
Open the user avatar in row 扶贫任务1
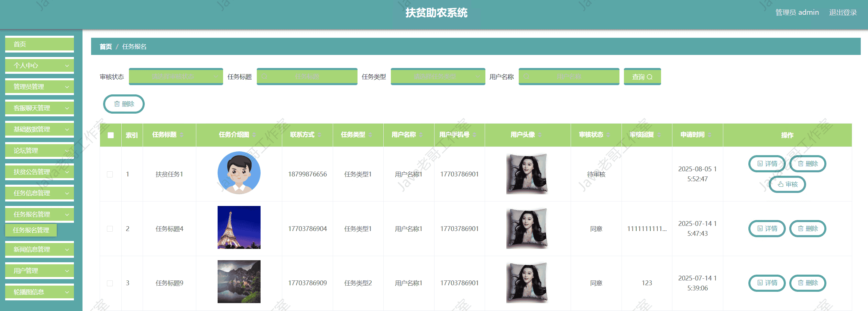527,174
